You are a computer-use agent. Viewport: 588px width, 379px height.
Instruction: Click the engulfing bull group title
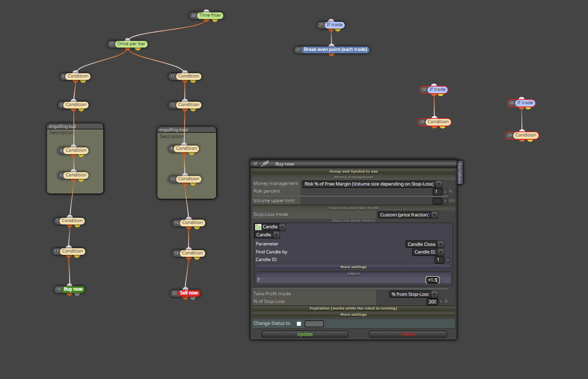[x=62, y=126]
